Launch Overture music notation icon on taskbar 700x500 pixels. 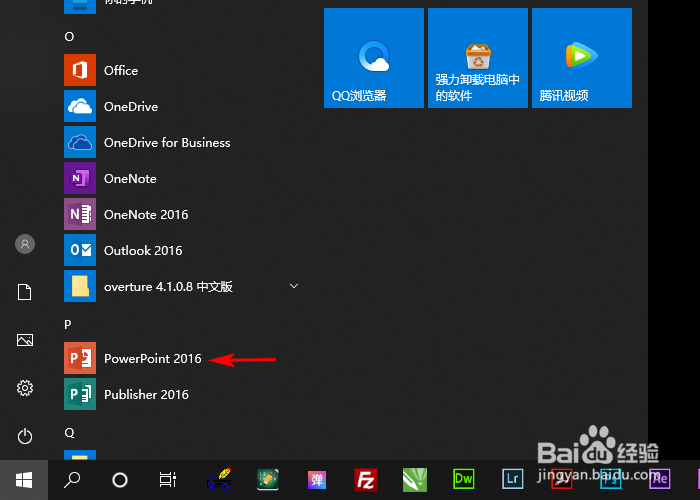pos(219,480)
